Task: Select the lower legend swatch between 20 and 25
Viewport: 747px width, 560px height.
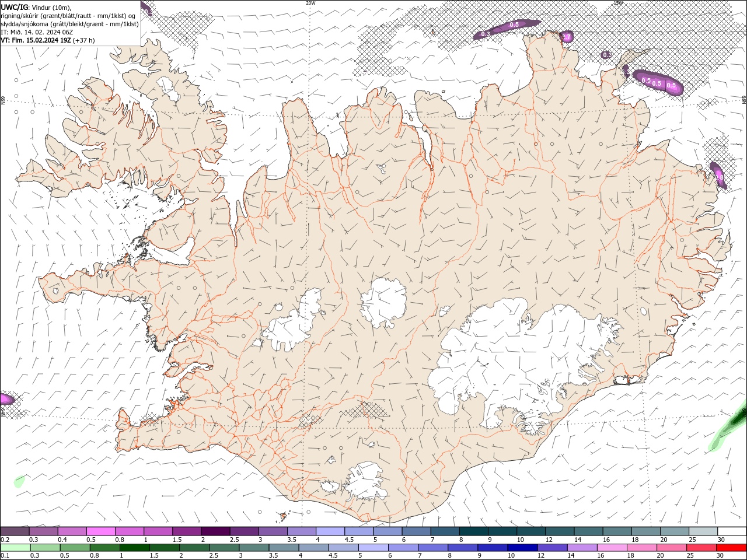Action: [x=672, y=548]
